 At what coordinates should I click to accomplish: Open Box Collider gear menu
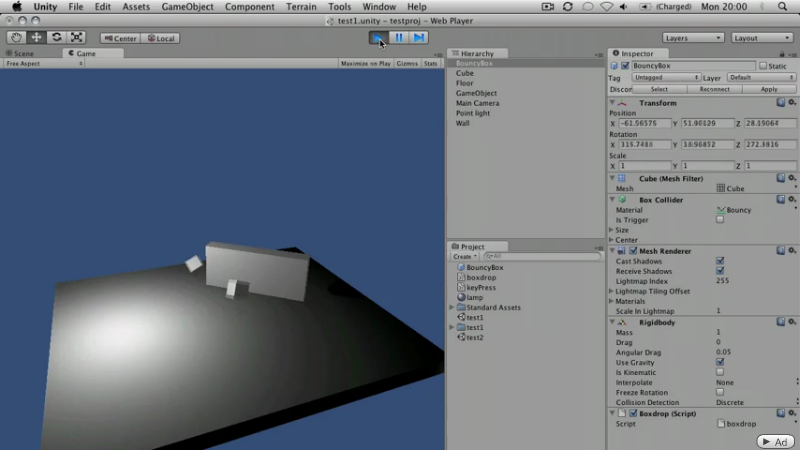(x=792, y=199)
